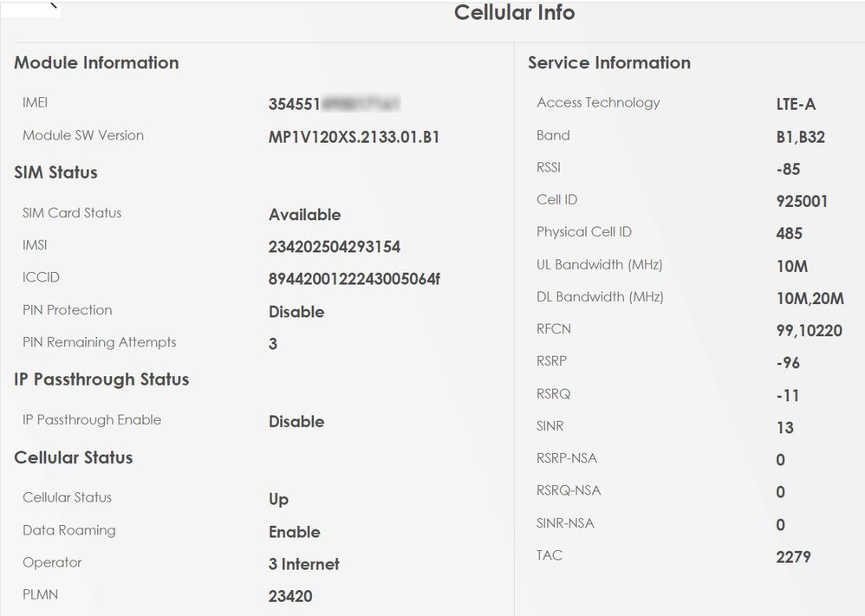Click the IP Passthrough Status section header
Viewport: 865px width, 616px height.
click(x=101, y=379)
